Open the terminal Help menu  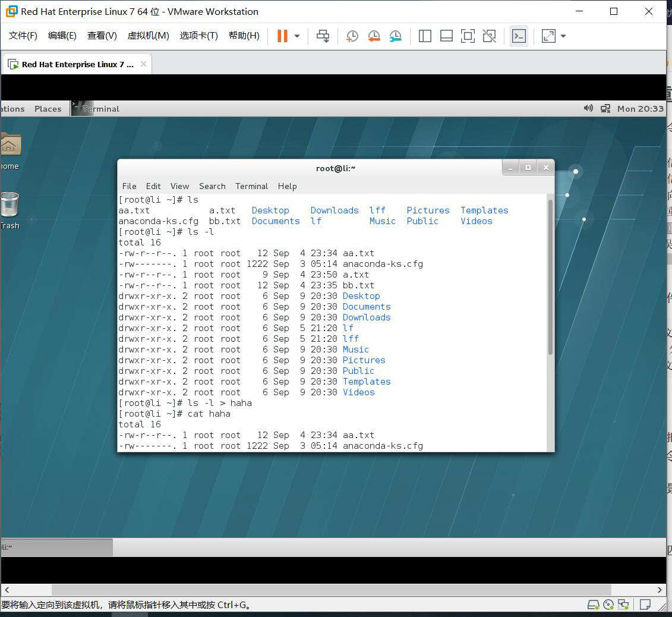pos(287,186)
